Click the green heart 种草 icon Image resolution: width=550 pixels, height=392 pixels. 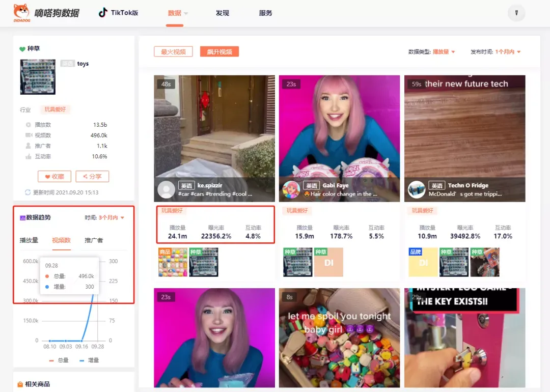tap(22, 49)
